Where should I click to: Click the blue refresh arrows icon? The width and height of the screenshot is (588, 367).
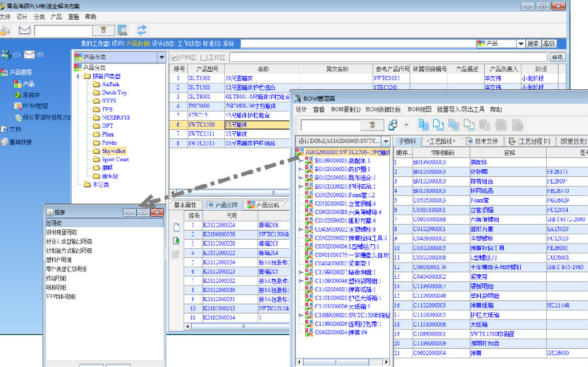click(141, 30)
